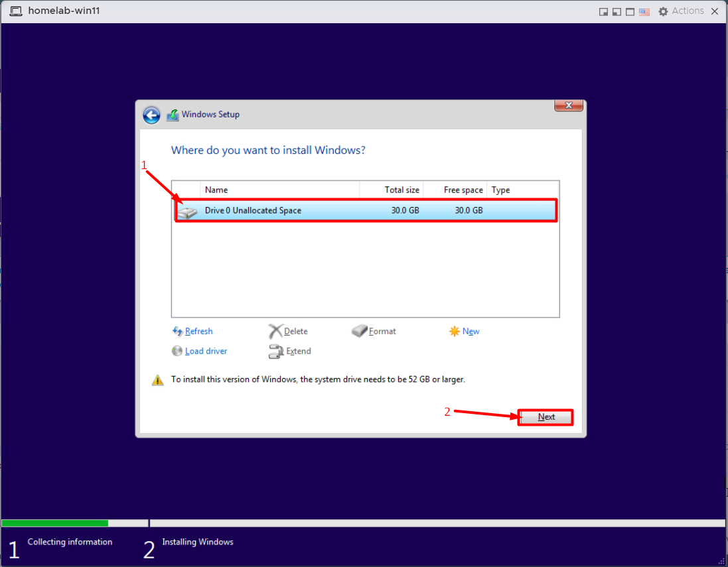This screenshot has width=728, height=567.
Task: Click the Actions gear icon
Action: [663, 11]
